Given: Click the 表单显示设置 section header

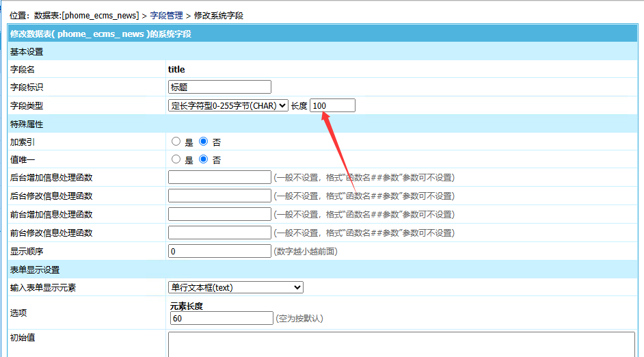Looking at the screenshot, I should coord(34,269).
